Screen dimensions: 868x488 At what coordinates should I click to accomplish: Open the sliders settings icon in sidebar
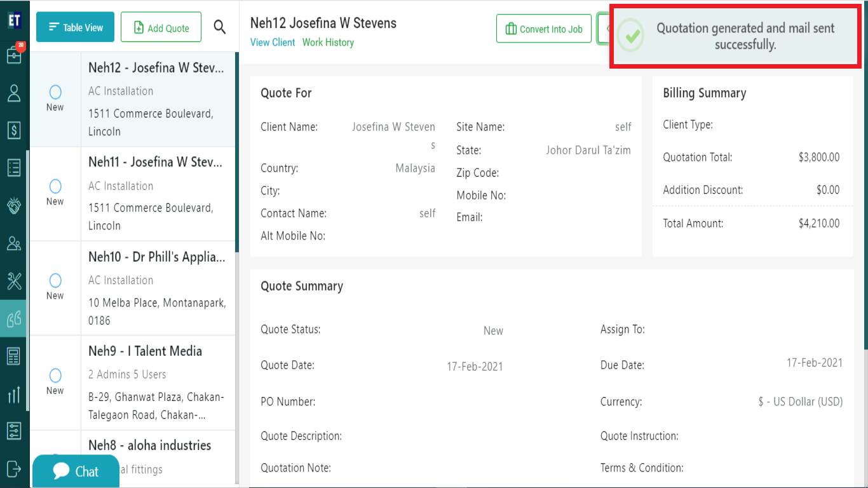click(14, 431)
